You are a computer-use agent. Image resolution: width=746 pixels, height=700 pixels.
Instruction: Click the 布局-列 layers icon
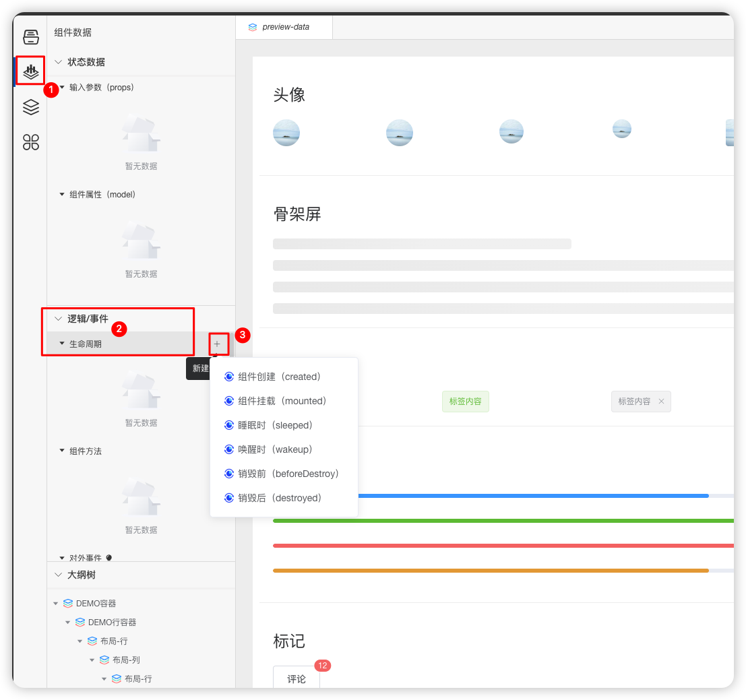click(104, 660)
